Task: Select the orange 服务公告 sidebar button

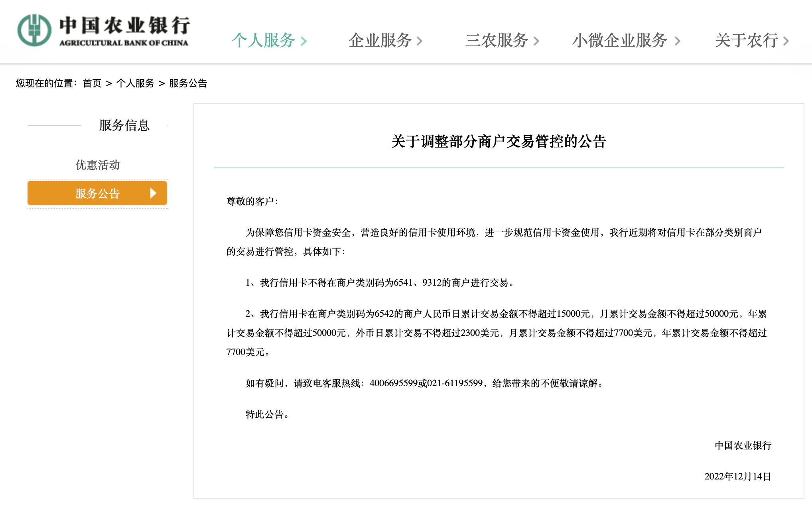Action: point(97,193)
